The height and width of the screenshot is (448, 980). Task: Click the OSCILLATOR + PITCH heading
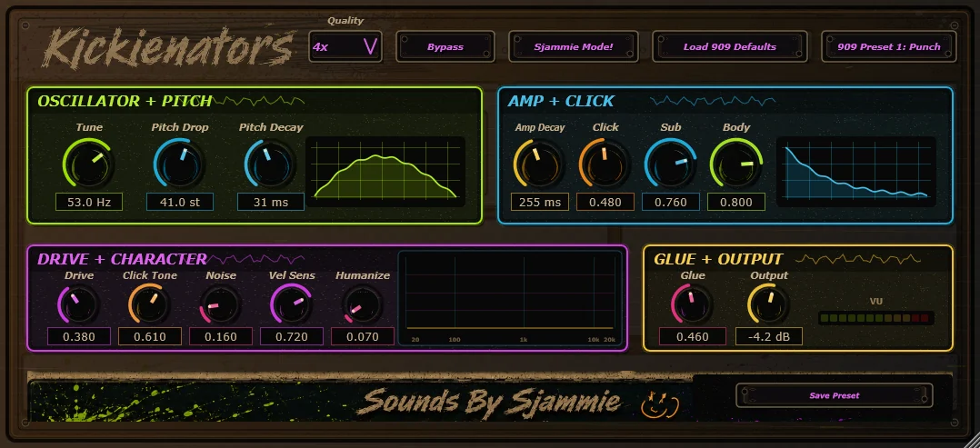coord(125,101)
